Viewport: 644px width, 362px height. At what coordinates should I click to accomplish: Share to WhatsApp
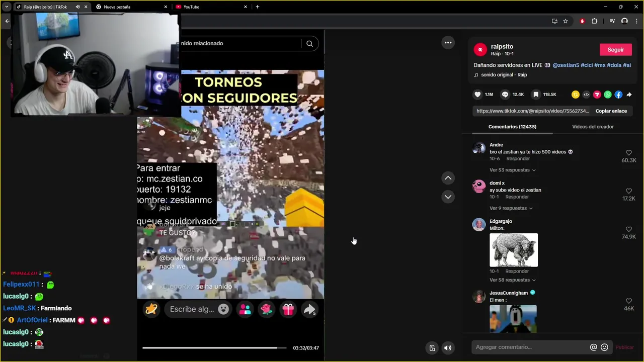pyautogui.click(x=608, y=95)
